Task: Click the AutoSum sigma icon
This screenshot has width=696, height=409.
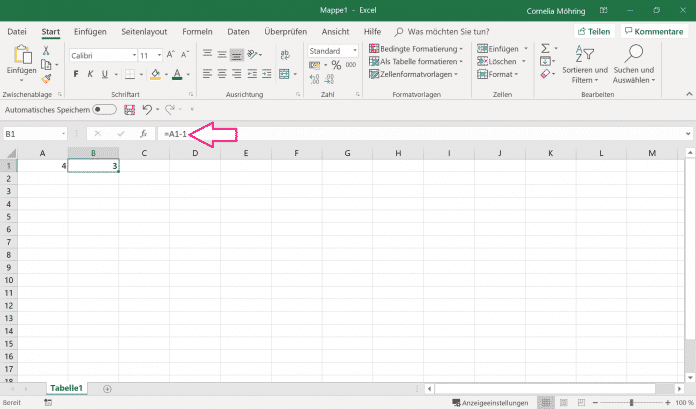Action: pyautogui.click(x=546, y=47)
